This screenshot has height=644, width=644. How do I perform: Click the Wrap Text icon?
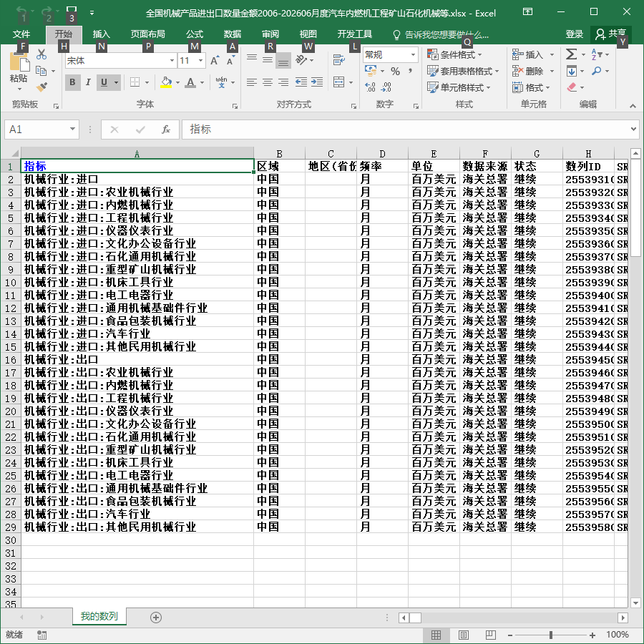339,60
